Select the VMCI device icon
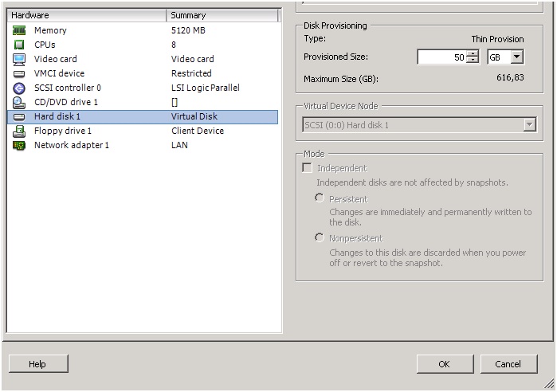557x392 pixels. [19, 73]
